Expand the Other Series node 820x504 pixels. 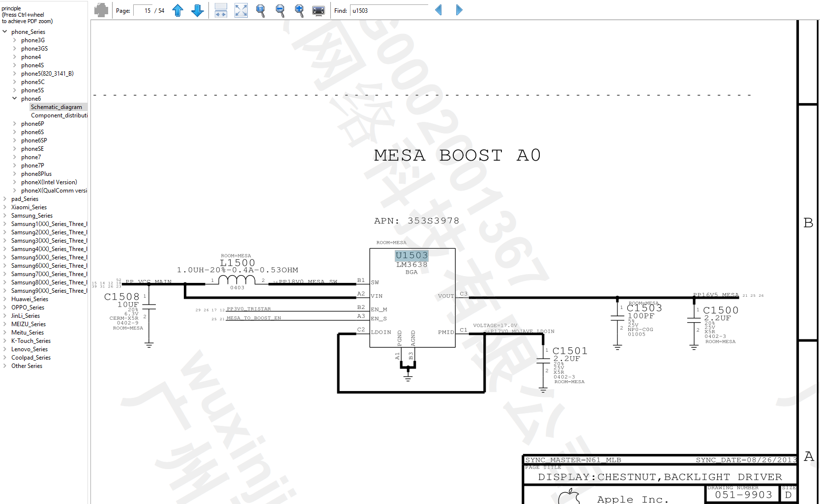pyautogui.click(x=5, y=366)
